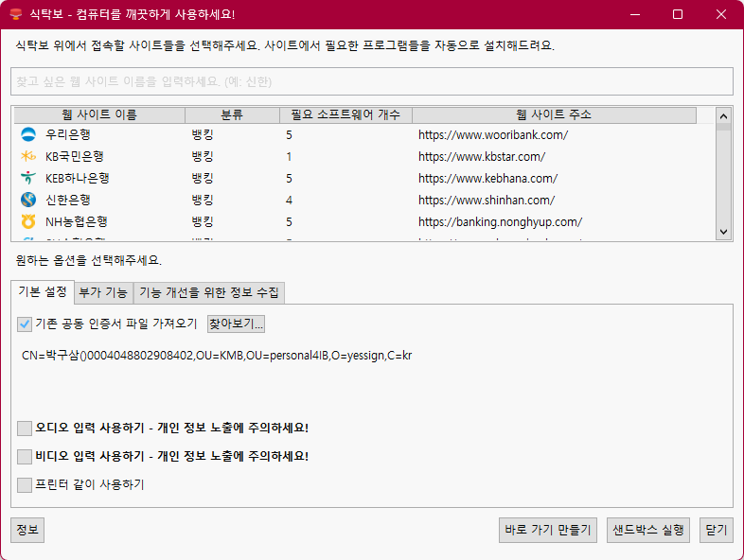Click the https://www.shinhan.com/ address
The height and width of the screenshot is (560, 744).
pos(487,201)
